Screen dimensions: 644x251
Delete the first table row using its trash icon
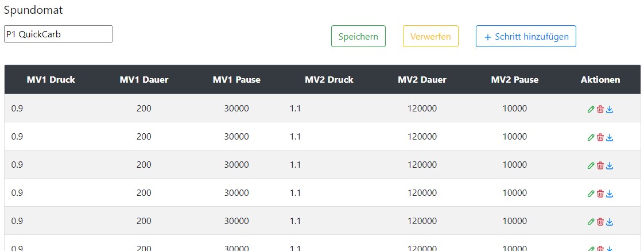point(600,109)
